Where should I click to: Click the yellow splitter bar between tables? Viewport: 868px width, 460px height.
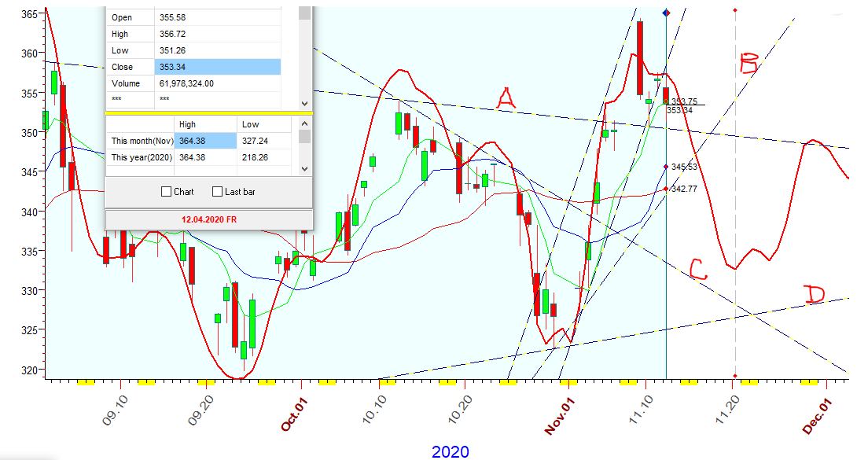pos(208,113)
